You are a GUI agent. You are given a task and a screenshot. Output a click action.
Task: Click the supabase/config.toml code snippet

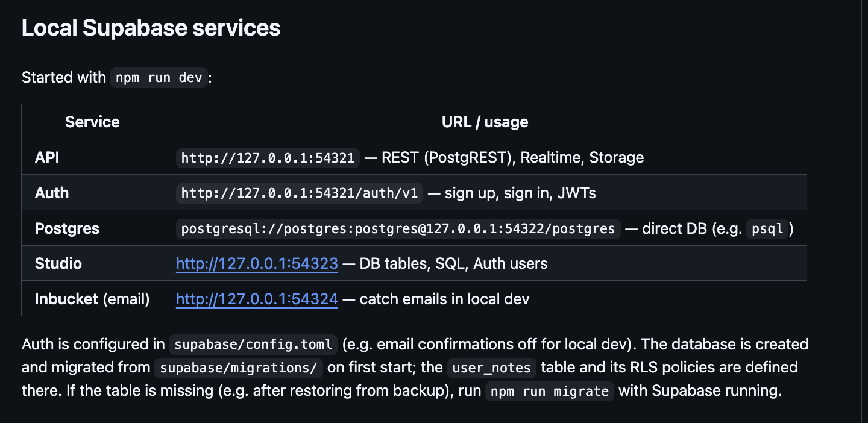253,345
